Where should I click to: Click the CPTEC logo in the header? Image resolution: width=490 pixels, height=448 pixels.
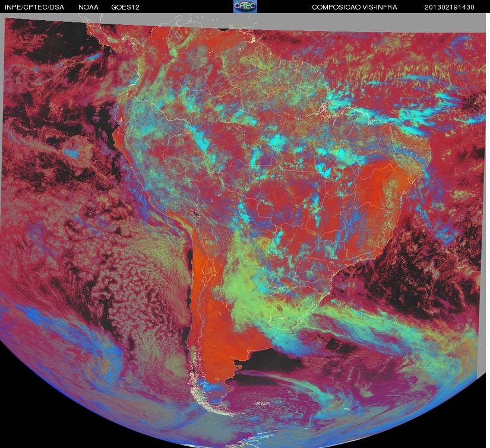pyautogui.click(x=245, y=7)
